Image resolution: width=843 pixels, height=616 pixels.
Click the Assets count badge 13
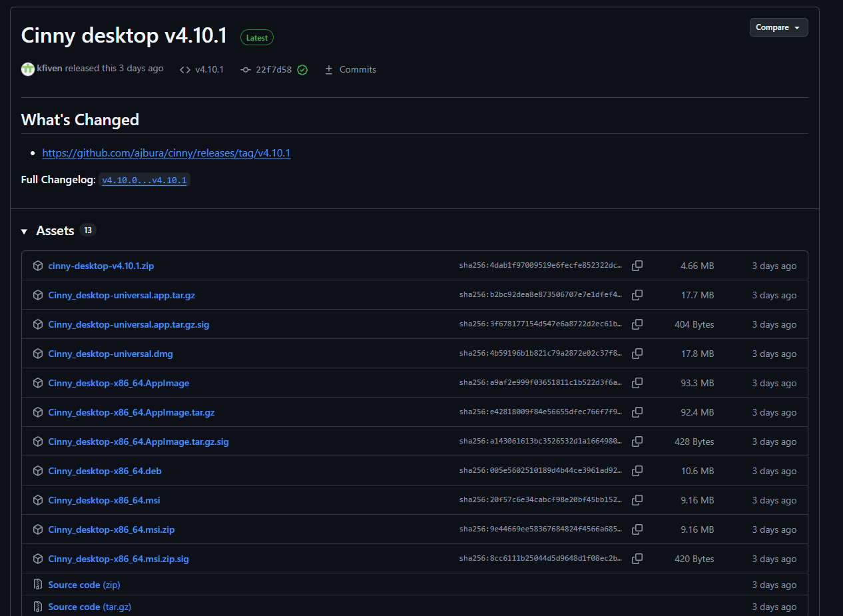(x=88, y=230)
